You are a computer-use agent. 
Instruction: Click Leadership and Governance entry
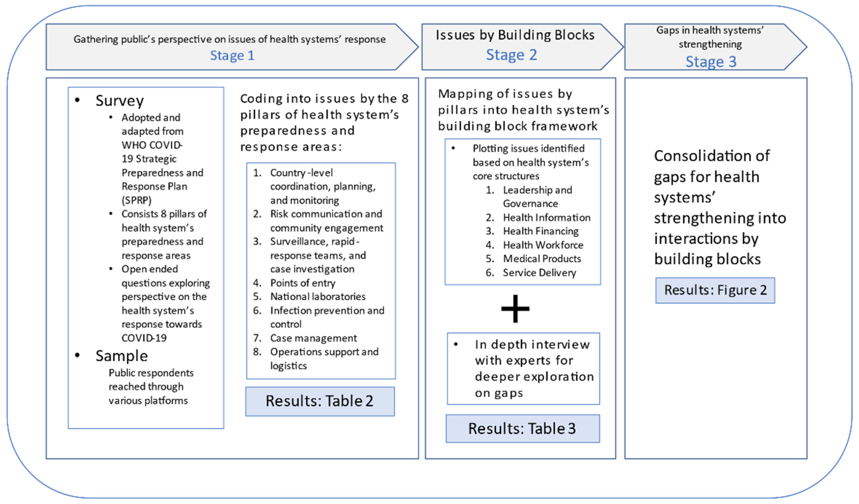538,197
